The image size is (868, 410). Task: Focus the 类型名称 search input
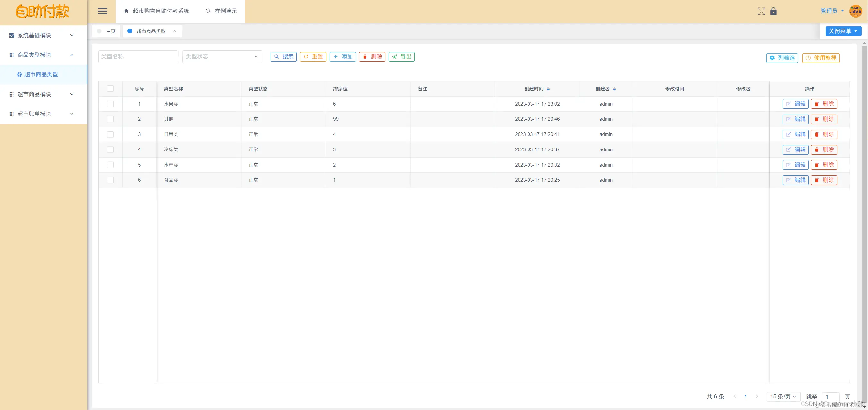138,56
